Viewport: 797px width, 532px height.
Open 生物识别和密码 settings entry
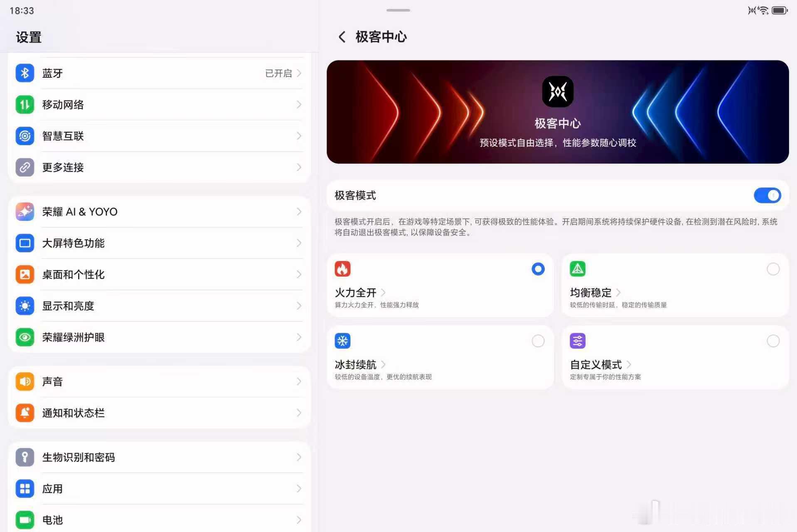[x=159, y=457]
